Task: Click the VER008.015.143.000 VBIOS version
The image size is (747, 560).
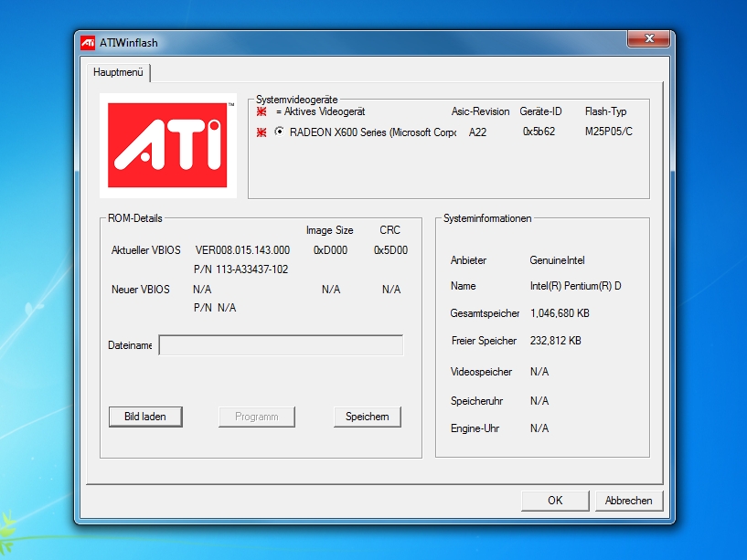Action: click(242, 250)
